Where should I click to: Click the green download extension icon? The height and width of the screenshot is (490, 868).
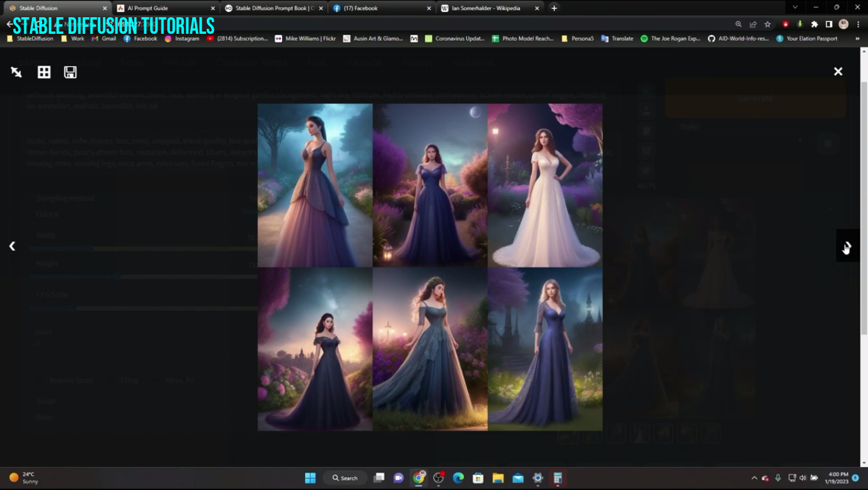coord(800,24)
